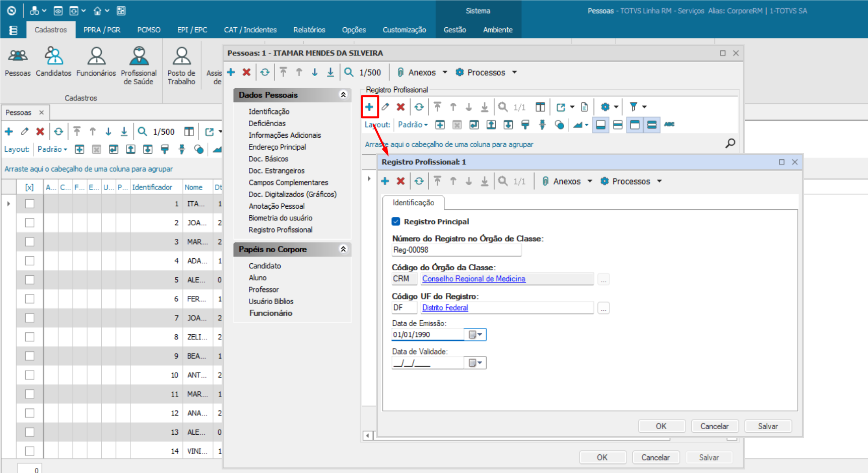Refresh Registro Profissional grid
Image resolution: width=868 pixels, height=473 pixels.
(419, 107)
